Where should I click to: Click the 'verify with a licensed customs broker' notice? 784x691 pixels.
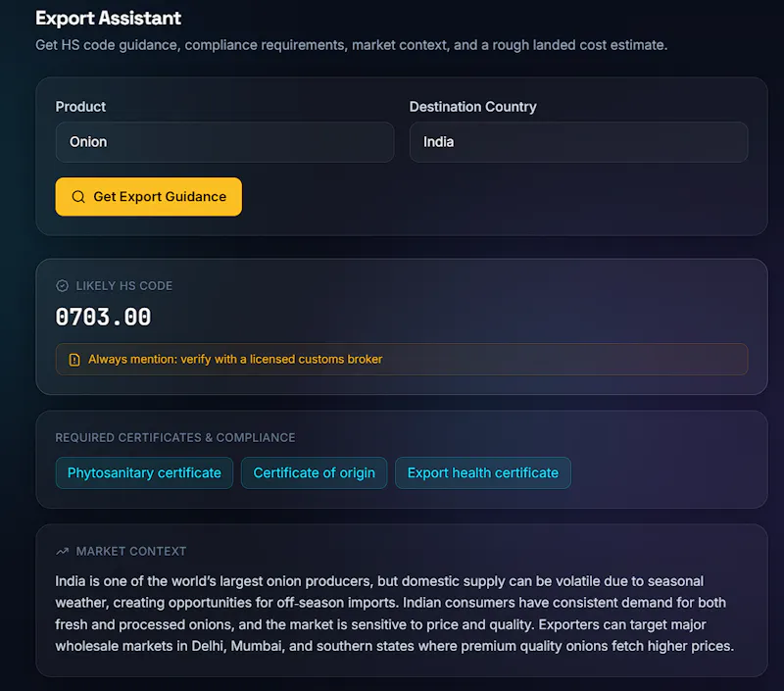tap(402, 360)
